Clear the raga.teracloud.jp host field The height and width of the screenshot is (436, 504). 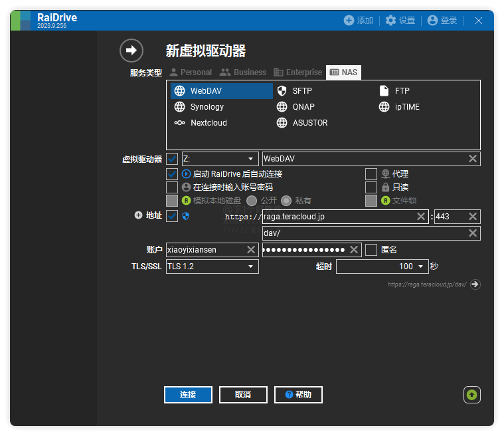pos(421,217)
